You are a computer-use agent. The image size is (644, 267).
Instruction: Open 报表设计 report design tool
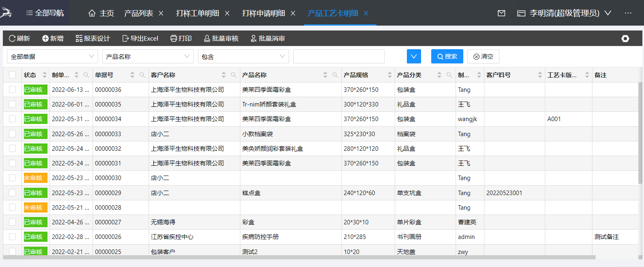pos(79,39)
